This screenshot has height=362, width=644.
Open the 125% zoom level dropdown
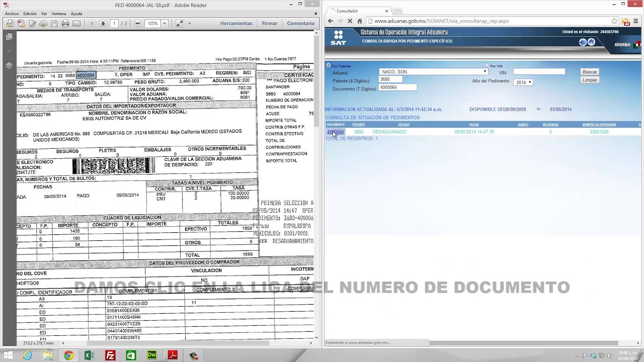pos(164,24)
